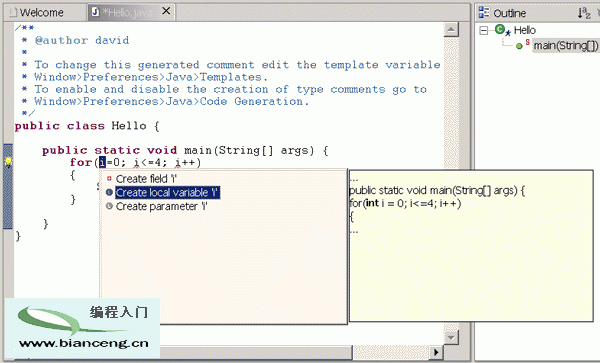Select main(String[]) in the Outline tree

[566, 46]
